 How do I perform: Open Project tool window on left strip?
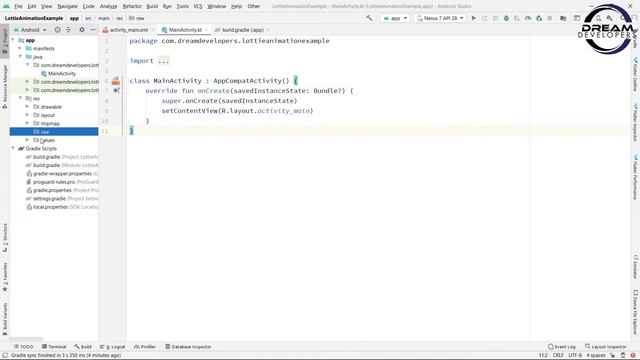coord(5,41)
